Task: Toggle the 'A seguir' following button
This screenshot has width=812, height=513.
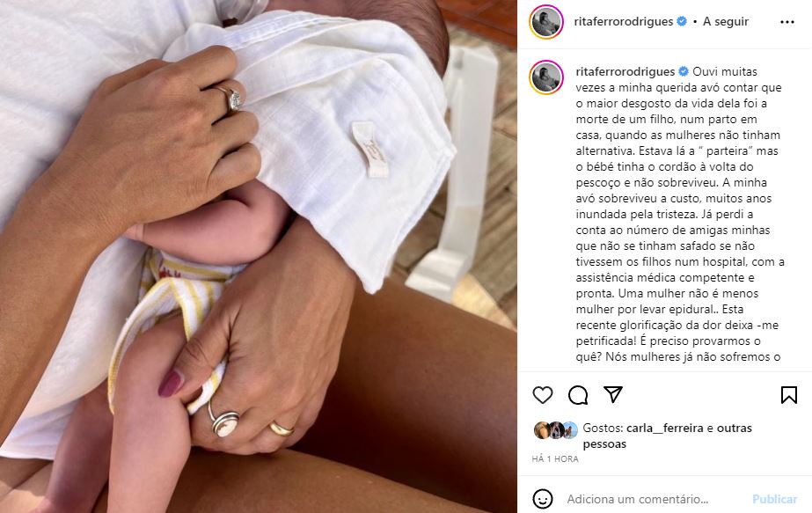Action: [x=726, y=21]
